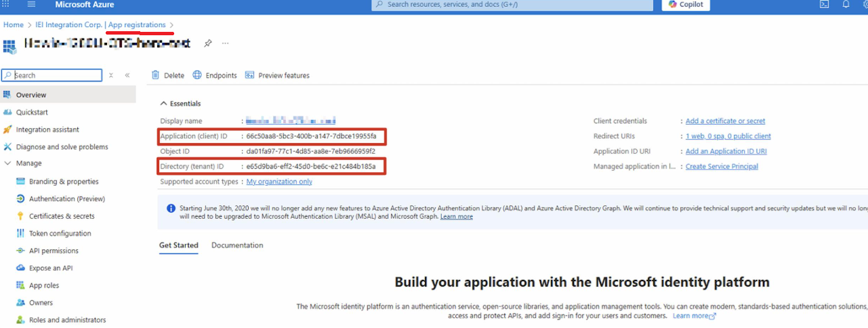Click the Token configuration icon
The height and width of the screenshot is (328, 868).
pyautogui.click(x=21, y=234)
